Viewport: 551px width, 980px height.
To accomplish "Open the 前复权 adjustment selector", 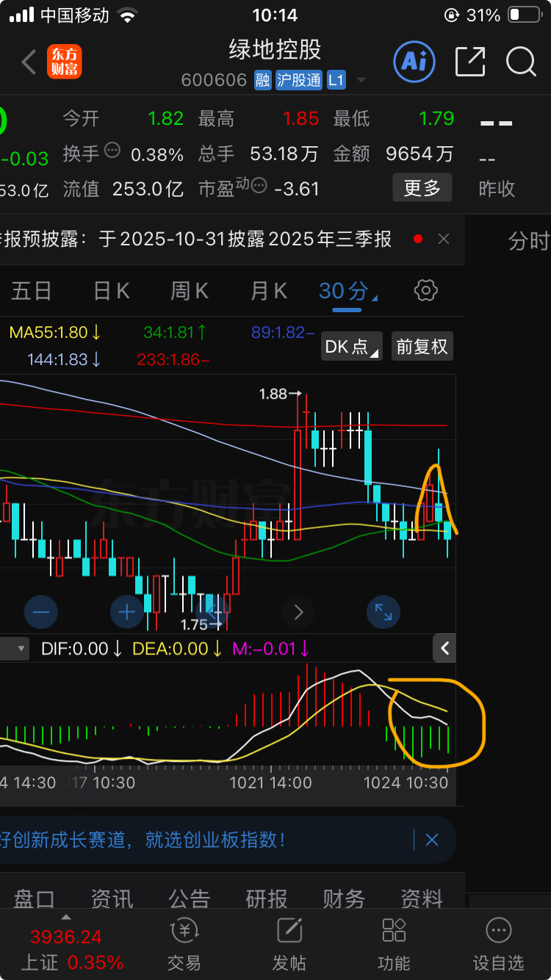I will tap(422, 347).
